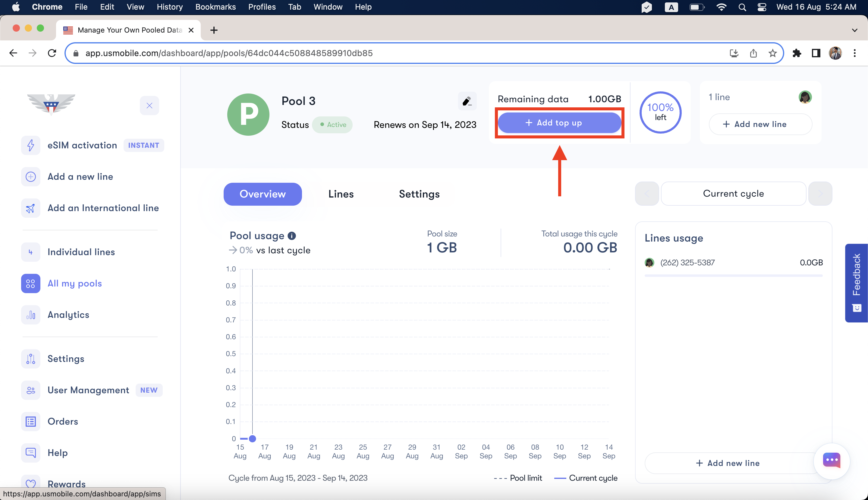
Task: Bookmark page with the star icon
Action: point(772,53)
